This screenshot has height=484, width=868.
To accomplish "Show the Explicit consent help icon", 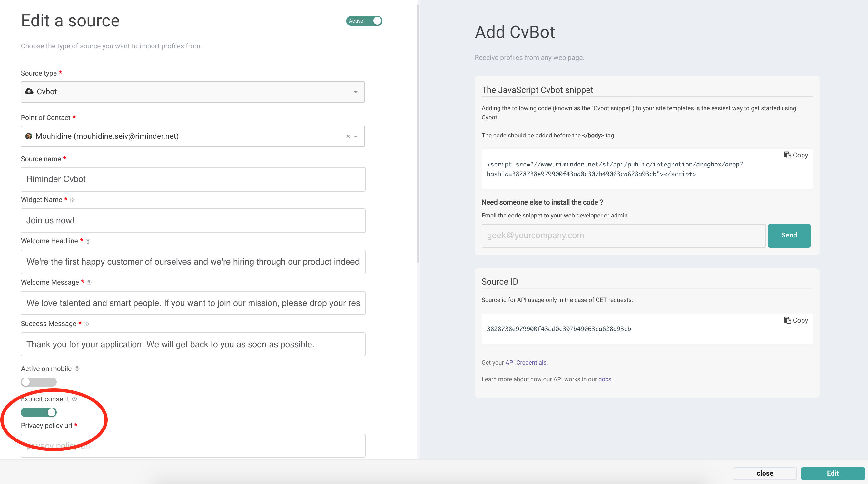I will 74,399.
